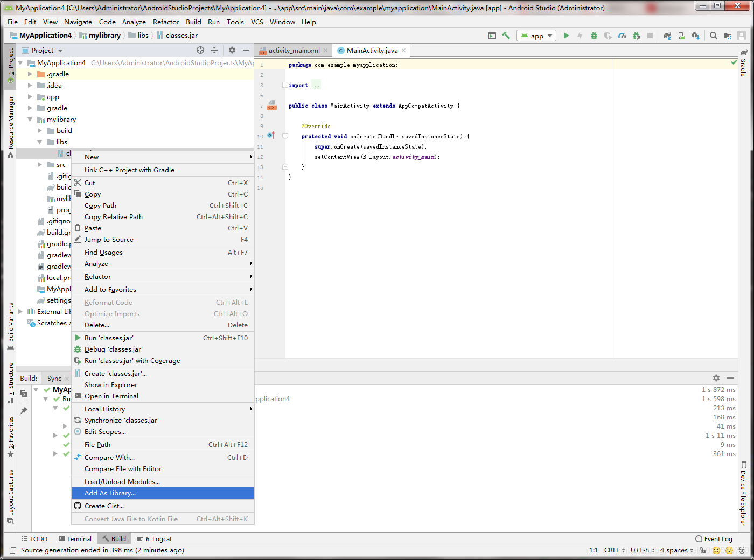
Task: Click the tool windows toggle in status bar corner
Action: click(x=13, y=550)
